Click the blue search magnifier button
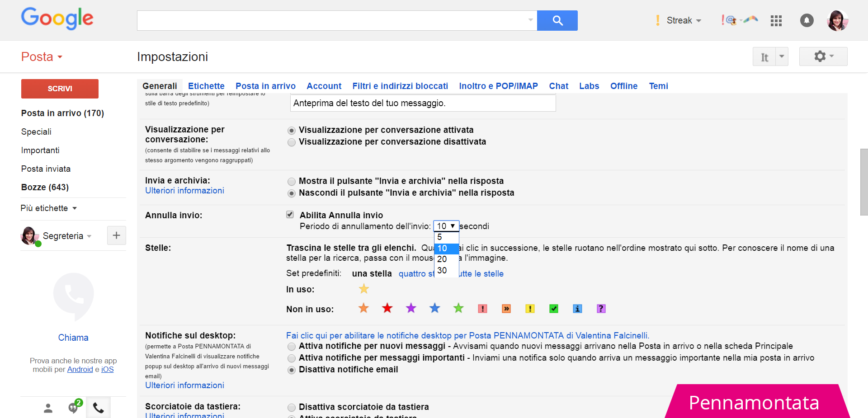This screenshot has height=418, width=868. point(557,20)
